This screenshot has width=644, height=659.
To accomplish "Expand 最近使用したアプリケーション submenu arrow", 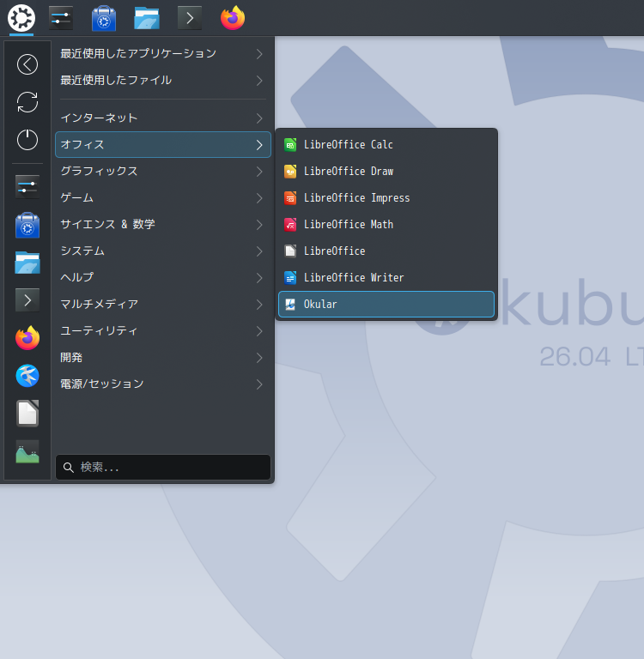I will 259,54.
